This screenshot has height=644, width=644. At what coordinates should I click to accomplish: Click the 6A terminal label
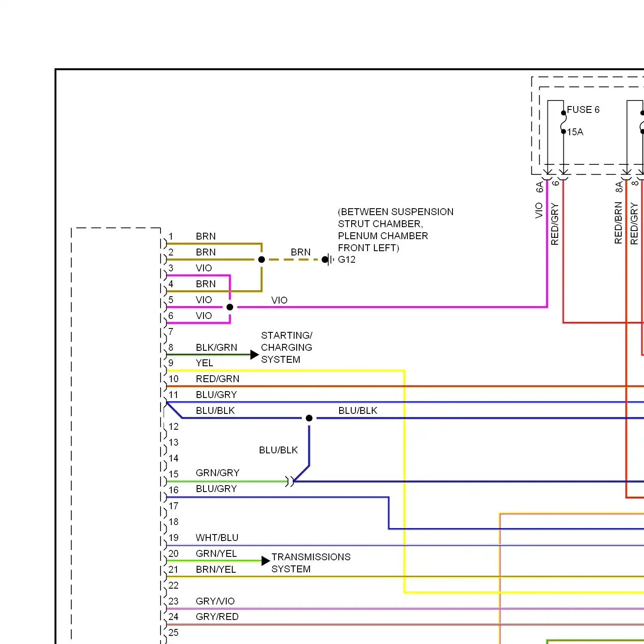coord(539,187)
